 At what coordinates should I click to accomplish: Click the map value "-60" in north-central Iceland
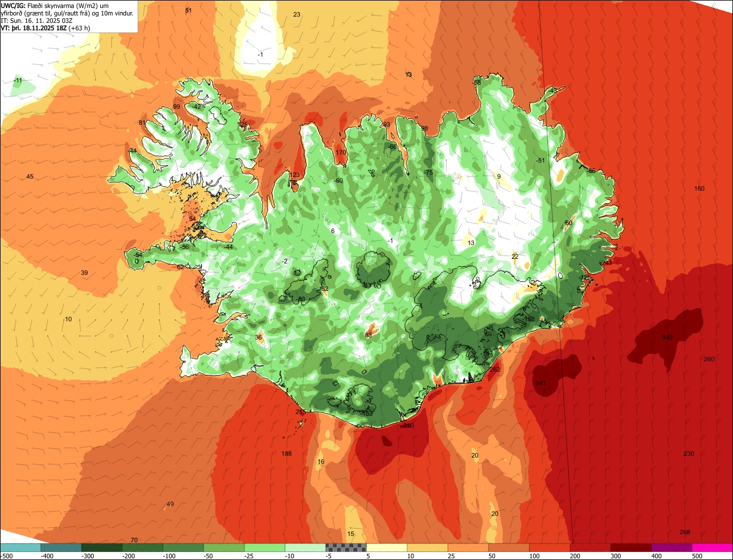338,180
